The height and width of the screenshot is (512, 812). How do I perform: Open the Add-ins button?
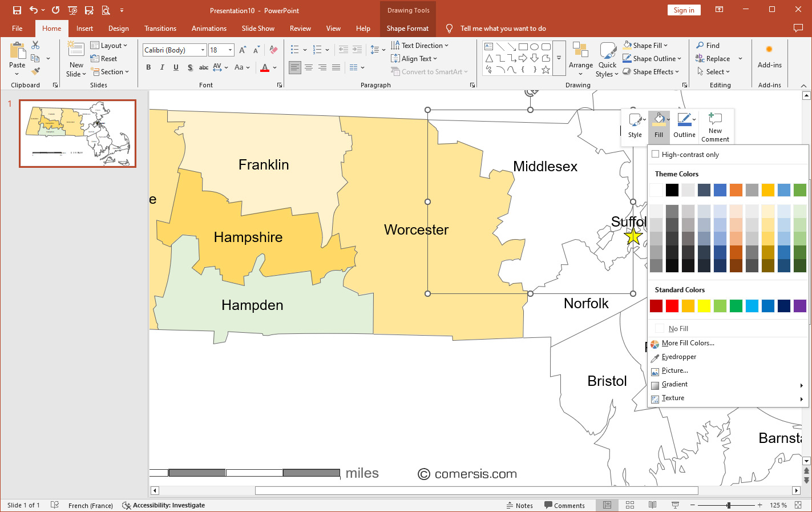click(x=770, y=57)
